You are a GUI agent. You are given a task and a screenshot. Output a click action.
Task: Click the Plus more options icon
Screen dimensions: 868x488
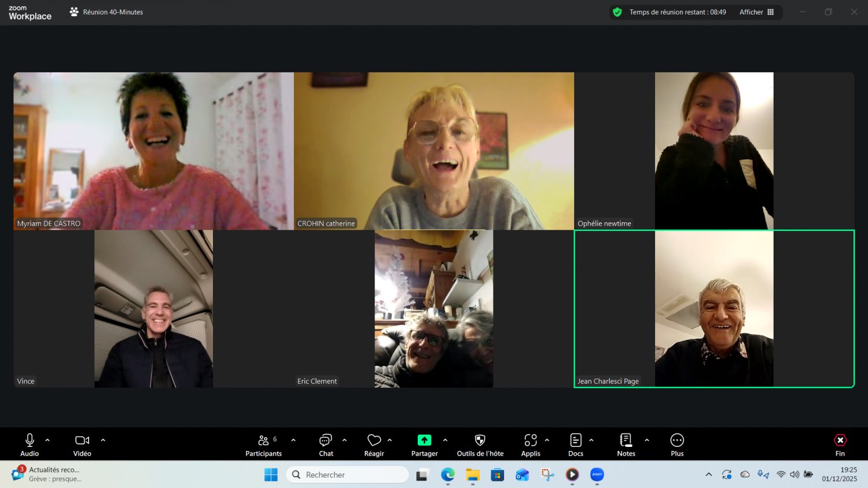tap(677, 441)
